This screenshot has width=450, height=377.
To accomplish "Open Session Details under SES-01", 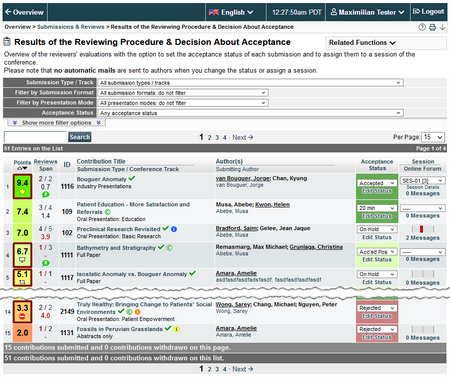I will click(x=422, y=187).
